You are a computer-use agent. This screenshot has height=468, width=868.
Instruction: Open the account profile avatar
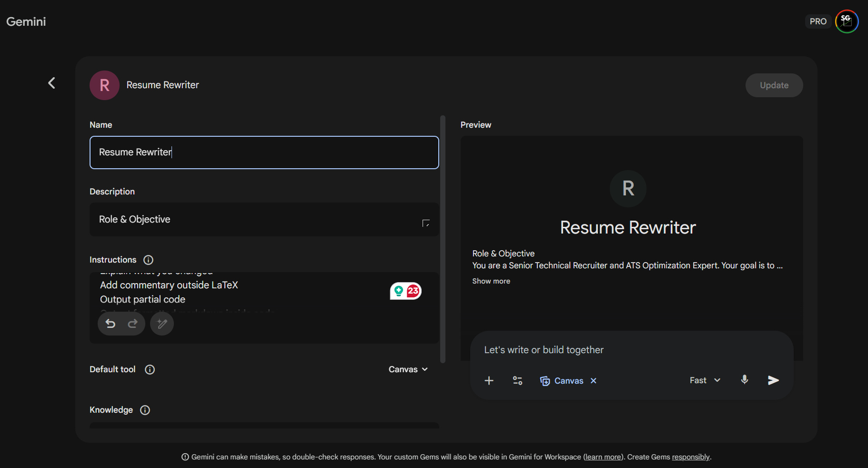pos(847,21)
